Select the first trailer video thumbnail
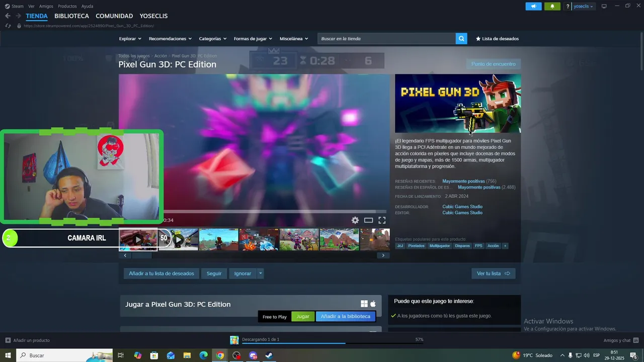This screenshot has width=644, height=362. coord(138,240)
